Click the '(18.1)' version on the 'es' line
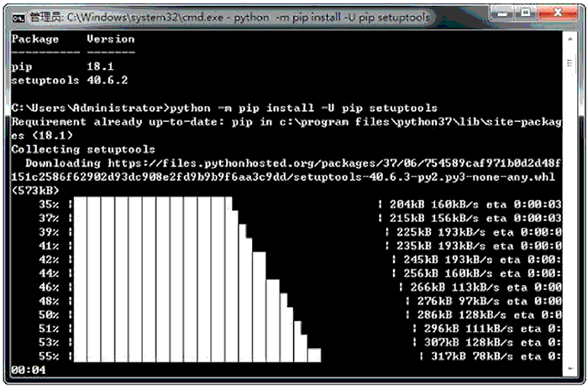Viewport: 588px width, 386px height. [52, 135]
